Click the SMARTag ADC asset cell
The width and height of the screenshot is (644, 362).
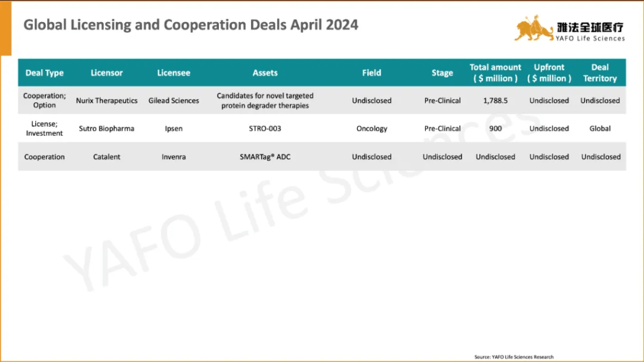[265, 157]
